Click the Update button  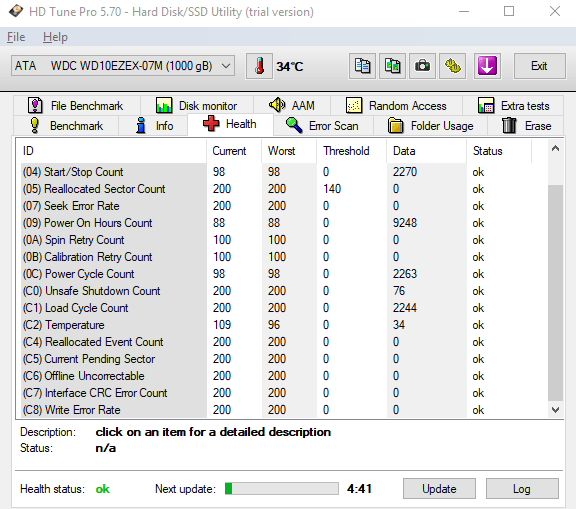(x=439, y=489)
